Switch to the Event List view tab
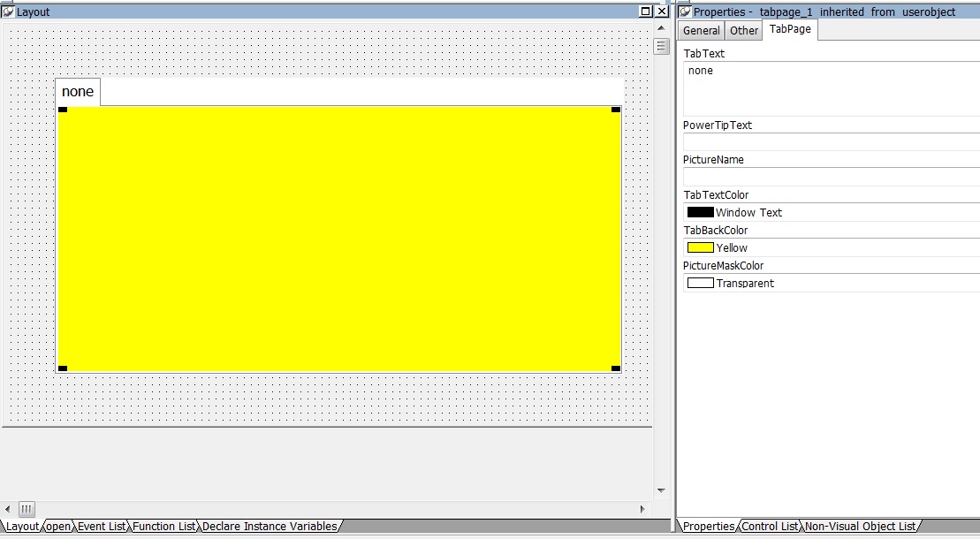 point(102,527)
